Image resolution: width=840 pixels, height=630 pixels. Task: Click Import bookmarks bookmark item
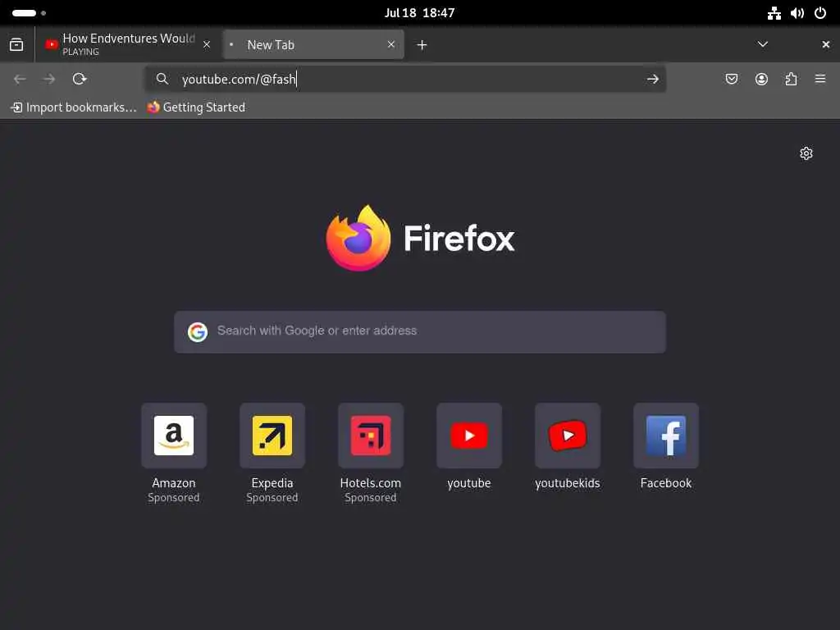tap(74, 107)
